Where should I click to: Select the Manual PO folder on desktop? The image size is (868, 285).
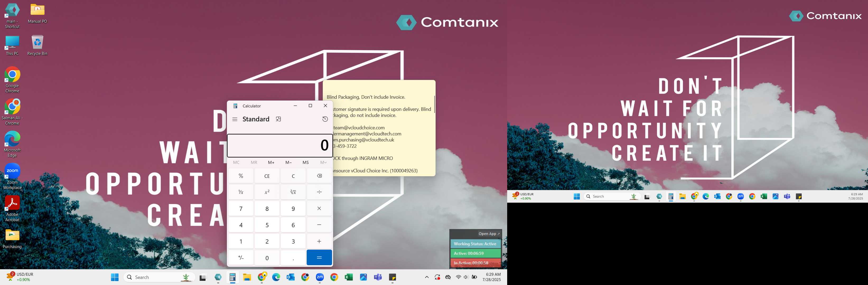(38, 13)
